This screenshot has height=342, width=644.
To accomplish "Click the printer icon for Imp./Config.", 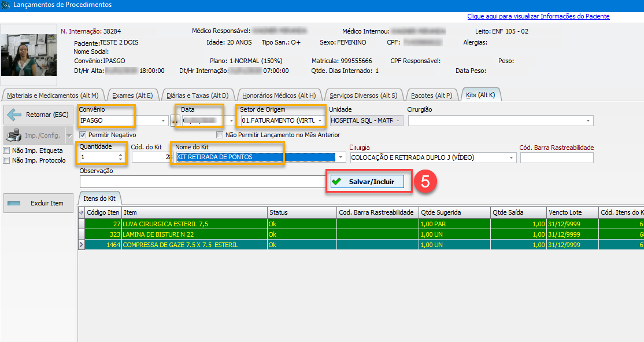I will (14, 136).
